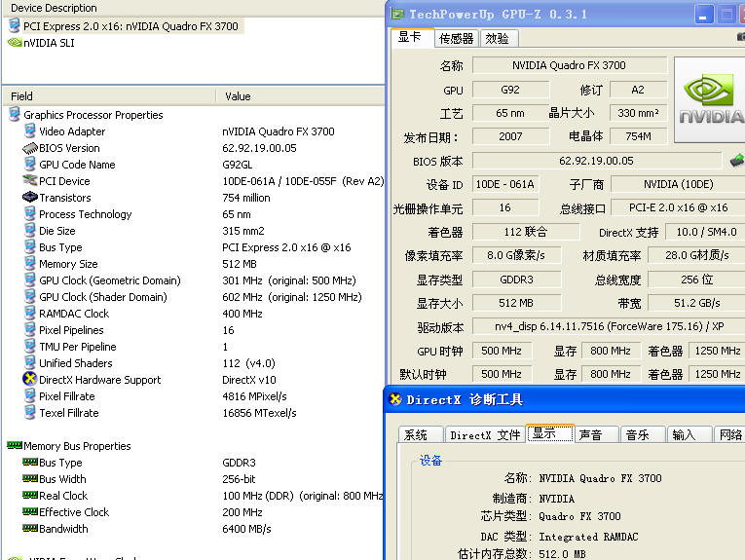Open the DirectX 文件 tab
Image resolution: width=745 pixels, height=560 pixels.
pyautogui.click(x=485, y=434)
